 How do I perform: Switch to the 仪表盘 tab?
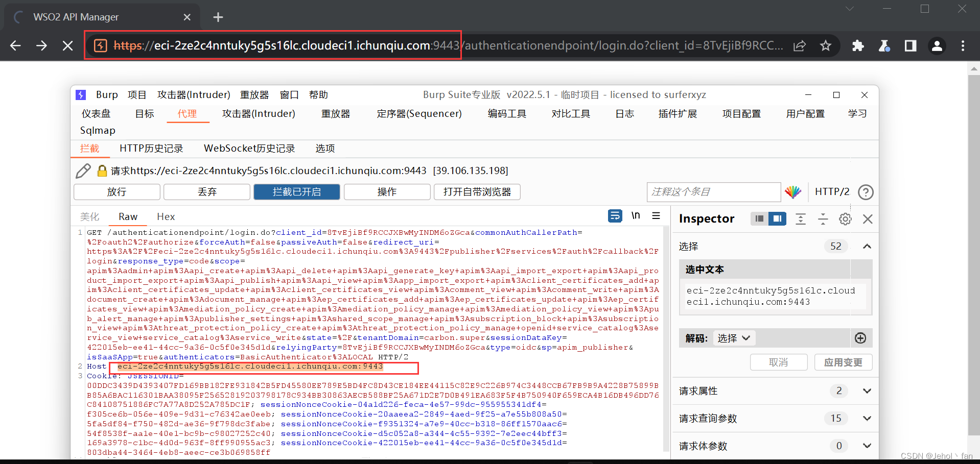[x=96, y=114]
